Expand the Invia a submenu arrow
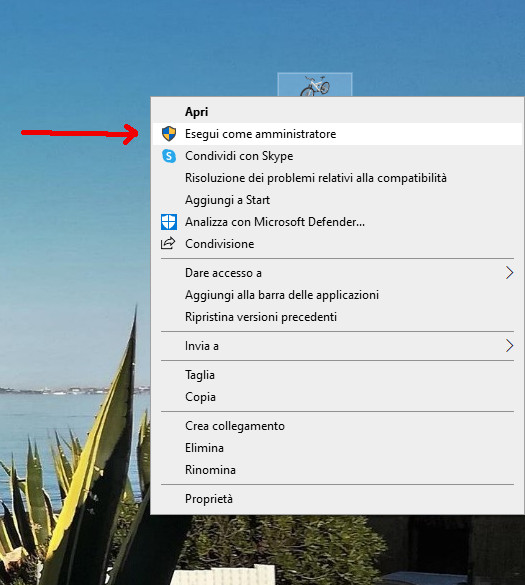525x585 pixels. tap(509, 346)
